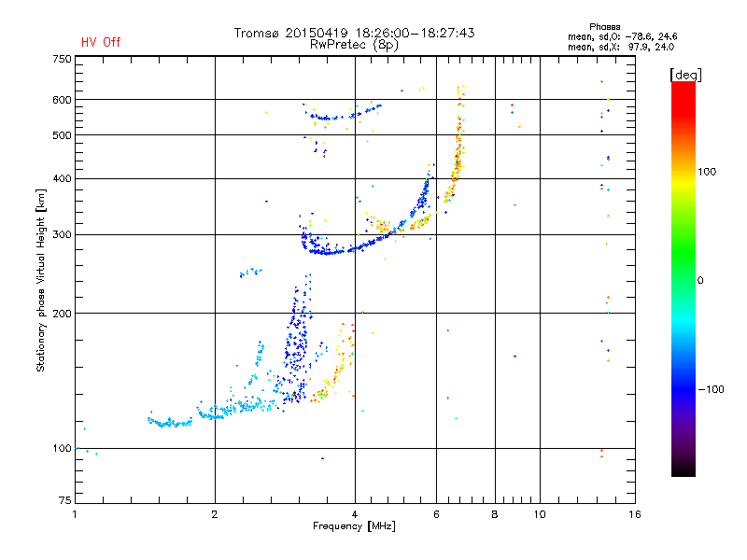Click the y-axis tick label '200'
The width and height of the screenshot is (747, 560).
(62, 314)
